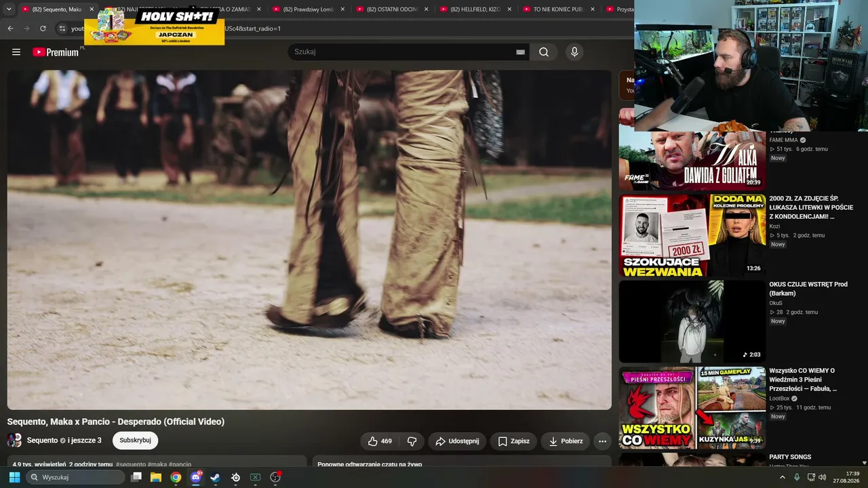Click the microphone icon in system tray
The image size is (868, 488).
point(797,477)
